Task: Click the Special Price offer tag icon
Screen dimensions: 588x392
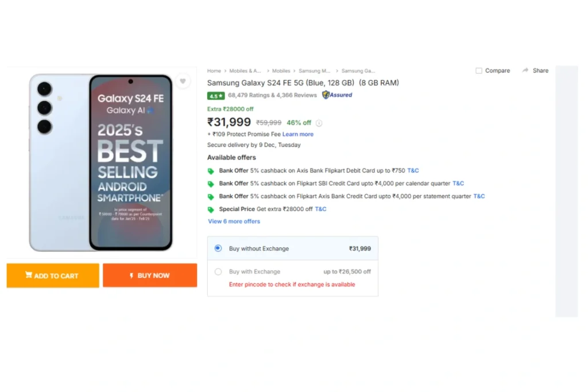Action: pyautogui.click(x=211, y=209)
